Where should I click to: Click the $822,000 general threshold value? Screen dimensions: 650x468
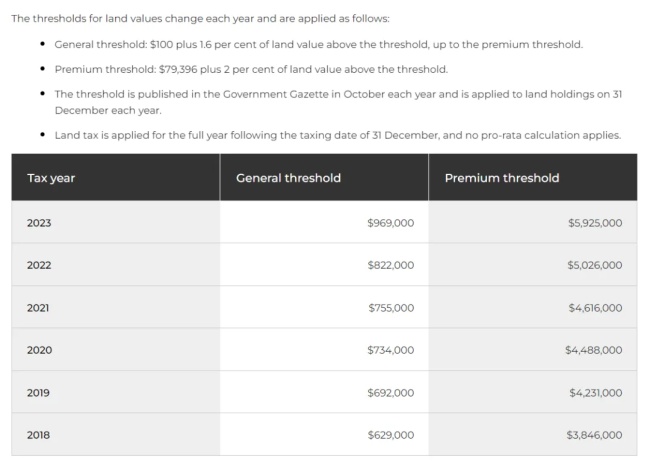(x=390, y=265)
